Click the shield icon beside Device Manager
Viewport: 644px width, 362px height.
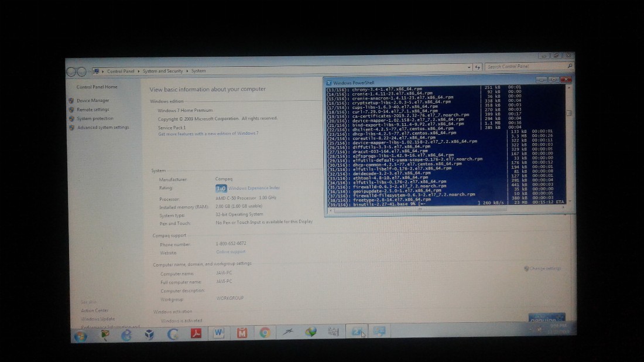[71, 101]
